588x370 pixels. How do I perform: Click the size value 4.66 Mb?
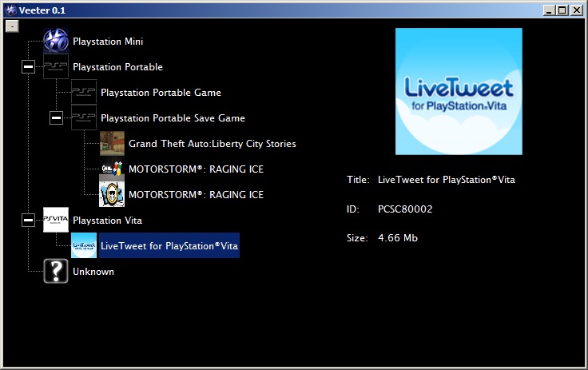point(398,238)
